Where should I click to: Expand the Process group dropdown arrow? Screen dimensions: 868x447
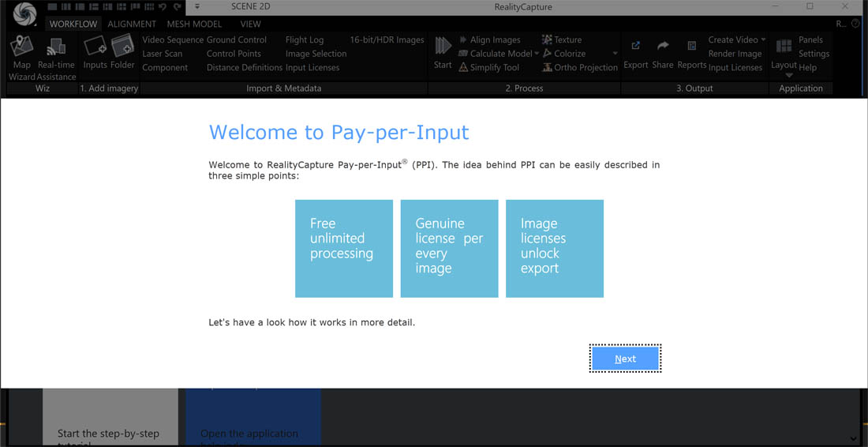tap(615, 54)
